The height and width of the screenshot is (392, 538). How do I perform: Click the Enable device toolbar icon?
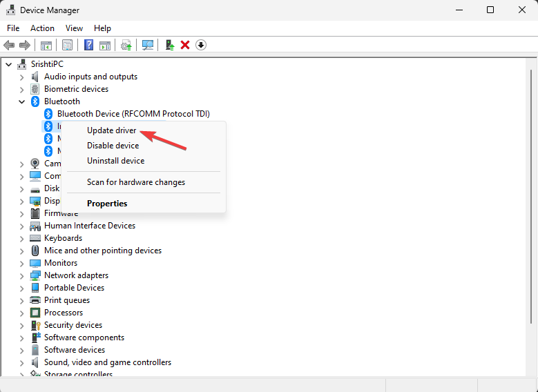tap(169, 45)
